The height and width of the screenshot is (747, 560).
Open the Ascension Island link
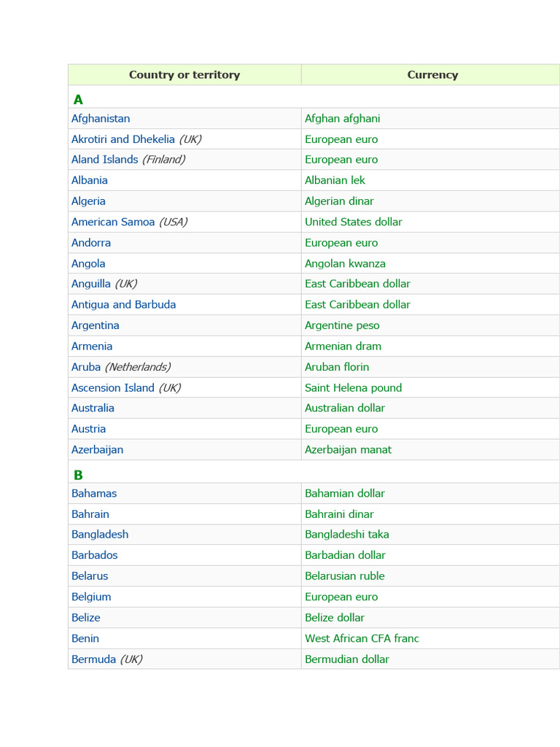pos(113,388)
